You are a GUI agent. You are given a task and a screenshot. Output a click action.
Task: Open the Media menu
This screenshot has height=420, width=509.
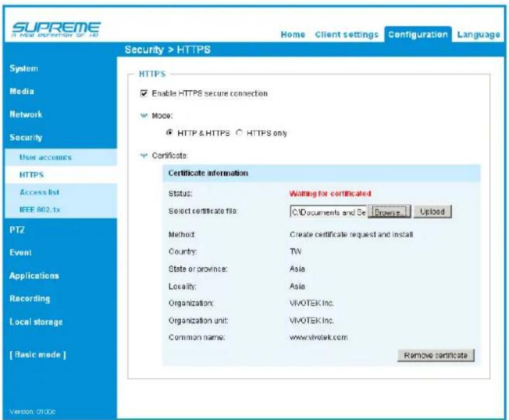pyautogui.click(x=22, y=91)
